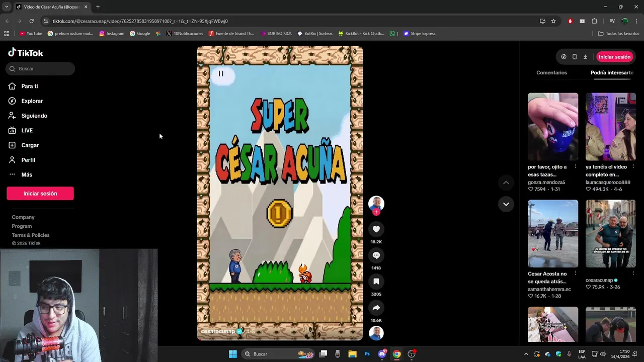
Task: Click the top-right Iniciar sesión button
Action: (x=614, y=57)
